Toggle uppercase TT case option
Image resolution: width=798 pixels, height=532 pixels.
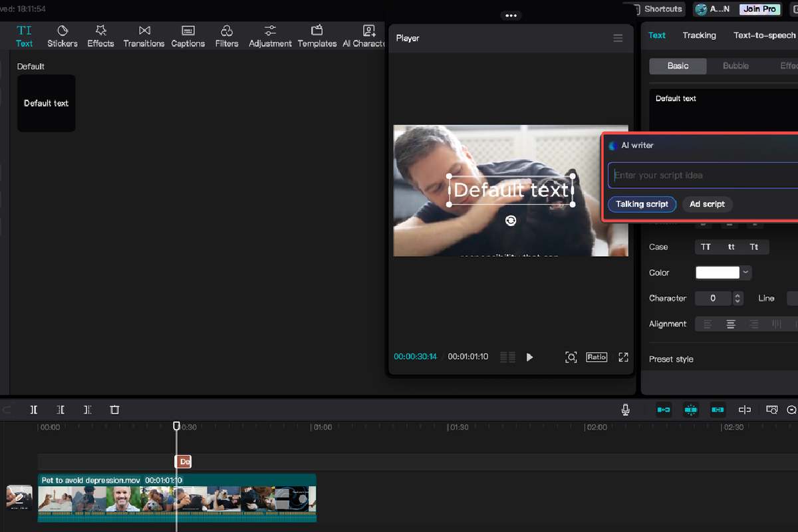706,247
